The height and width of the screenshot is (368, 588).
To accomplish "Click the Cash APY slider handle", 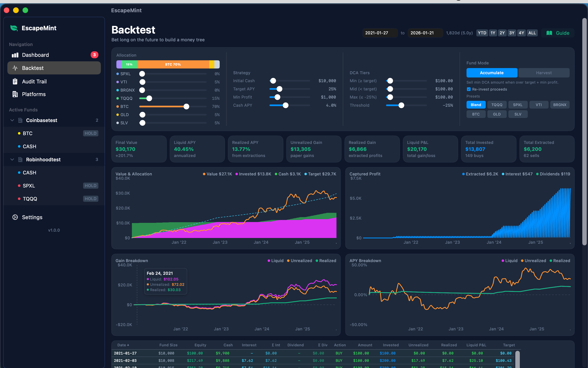I will click(x=285, y=105).
